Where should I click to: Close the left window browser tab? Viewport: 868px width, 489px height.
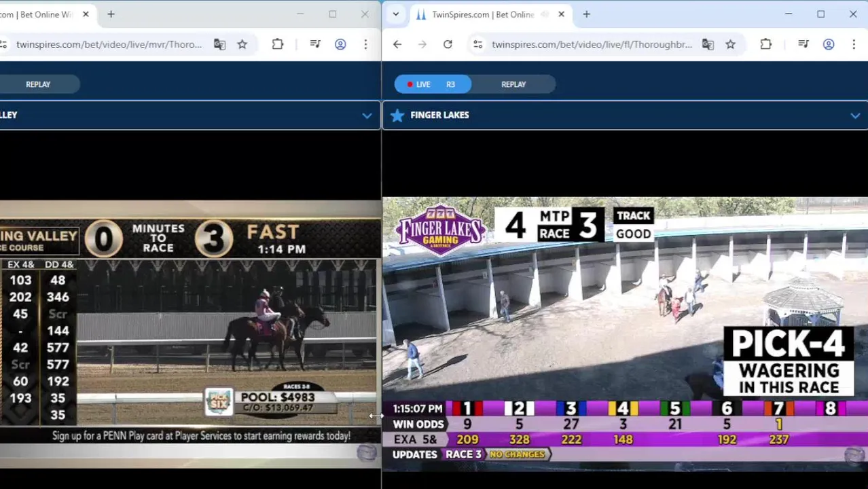pos(86,14)
